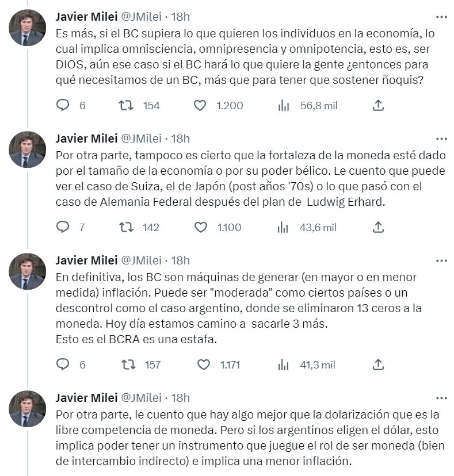Image resolution: width=454 pixels, height=476 pixels.
Task: Open more options on the Ludwig Erhard tweet
Action: point(441,139)
